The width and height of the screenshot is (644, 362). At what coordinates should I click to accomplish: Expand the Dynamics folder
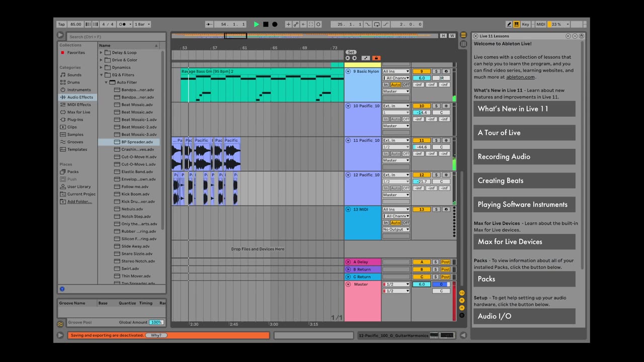[101, 67]
